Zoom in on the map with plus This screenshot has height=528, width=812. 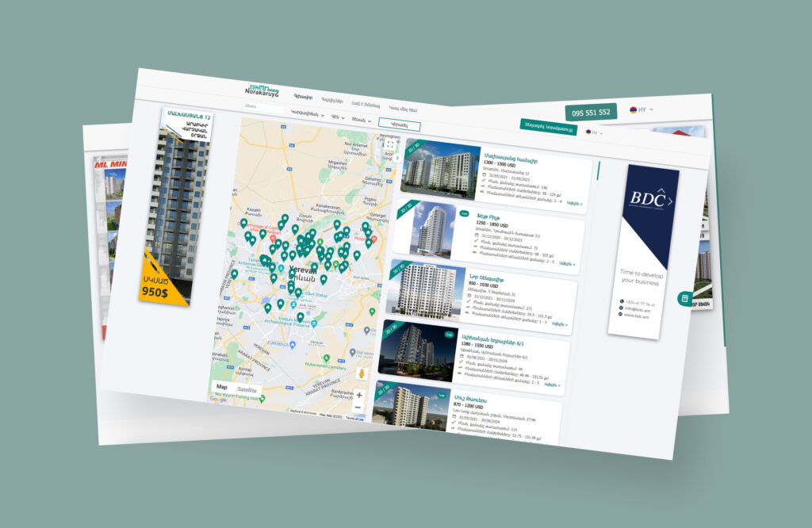pos(359,395)
